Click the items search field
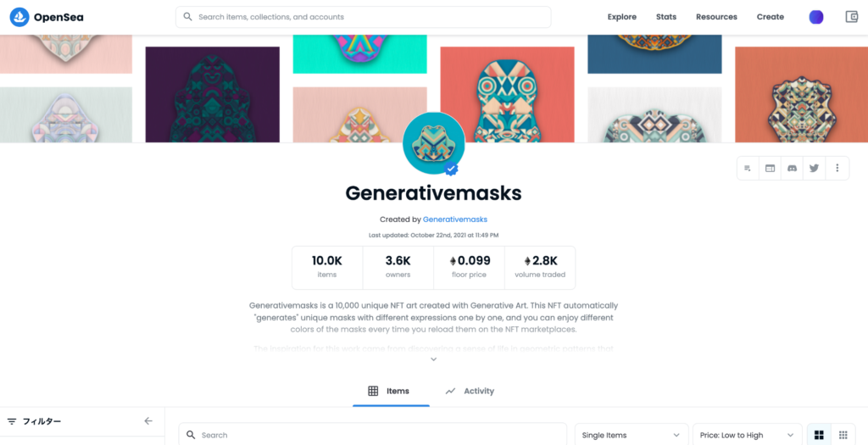The height and width of the screenshot is (445, 868). [x=373, y=435]
